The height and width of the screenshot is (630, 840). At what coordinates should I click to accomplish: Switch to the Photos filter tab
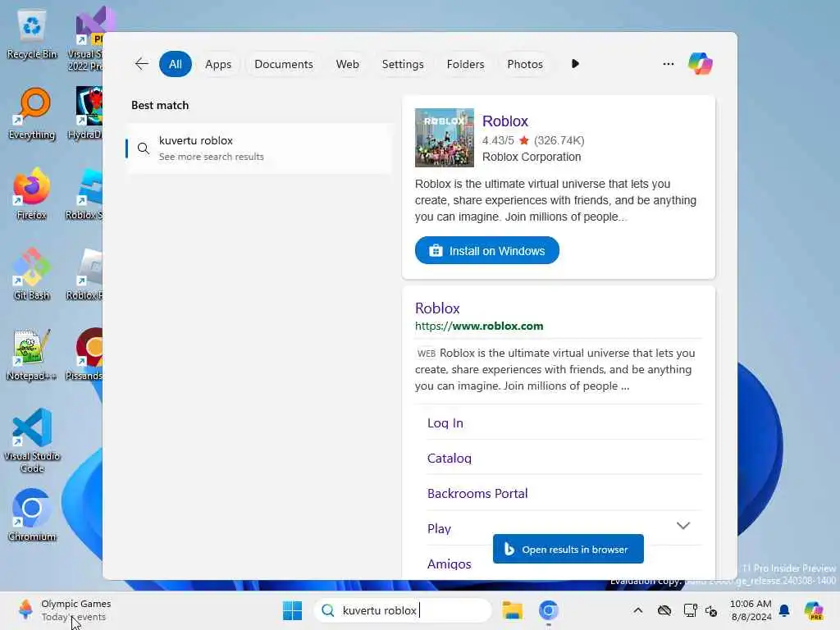coord(524,64)
